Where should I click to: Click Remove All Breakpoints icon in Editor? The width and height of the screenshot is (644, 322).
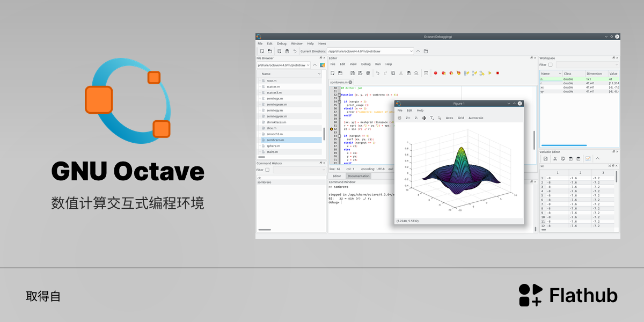(458, 73)
